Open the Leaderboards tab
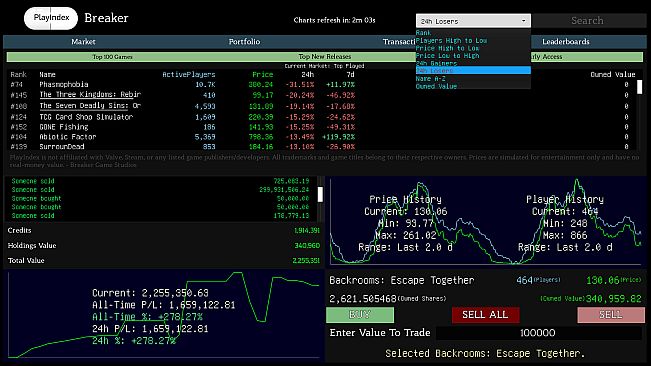Viewport: 651px width, 366px height. click(x=565, y=41)
